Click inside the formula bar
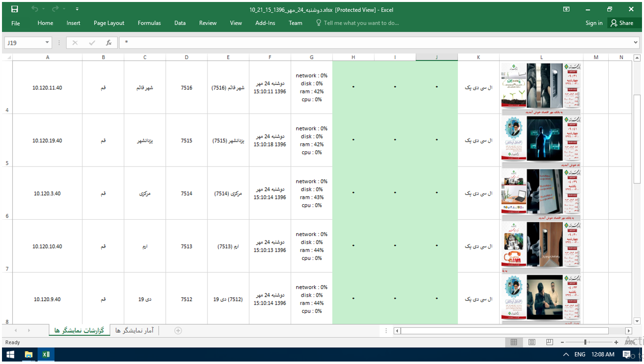Viewport: 644px width, 364px height. click(376, 43)
